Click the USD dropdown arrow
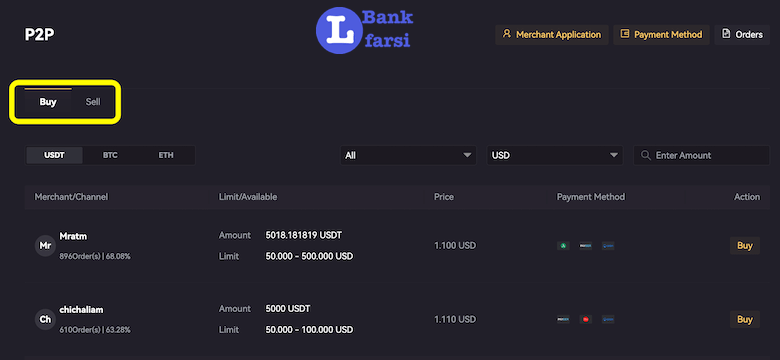This screenshot has height=360, width=780. [613, 155]
